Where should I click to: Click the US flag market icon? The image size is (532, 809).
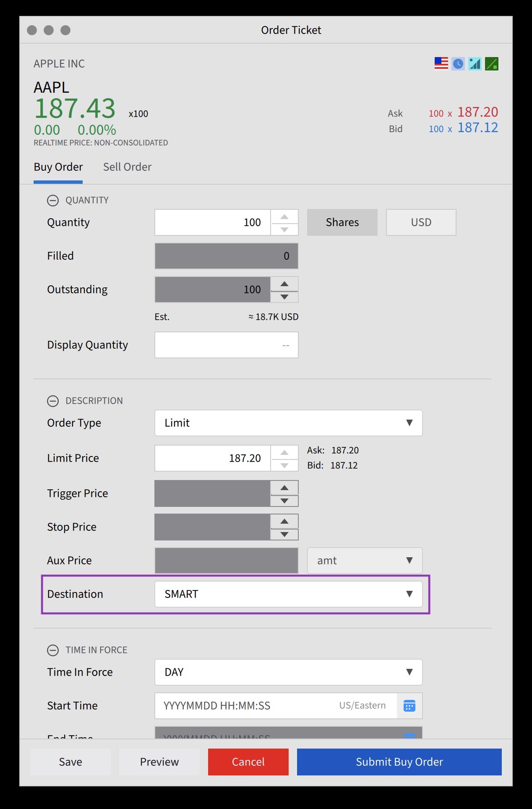441,63
